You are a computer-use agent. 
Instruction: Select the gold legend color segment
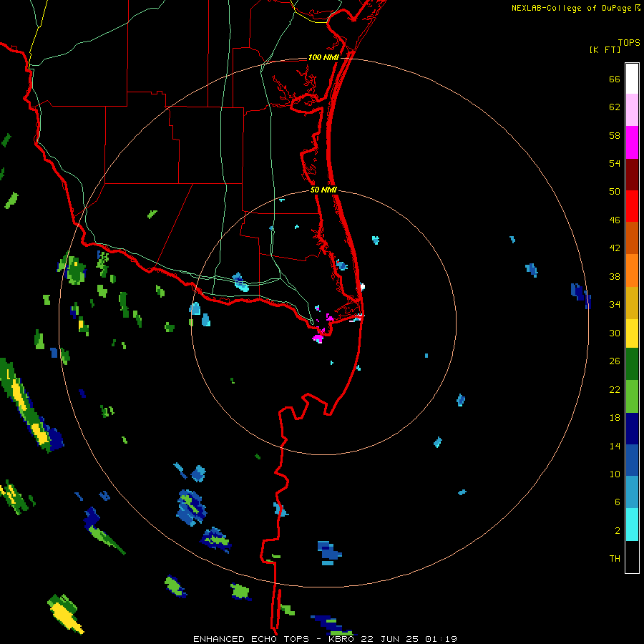[x=632, y=303]
